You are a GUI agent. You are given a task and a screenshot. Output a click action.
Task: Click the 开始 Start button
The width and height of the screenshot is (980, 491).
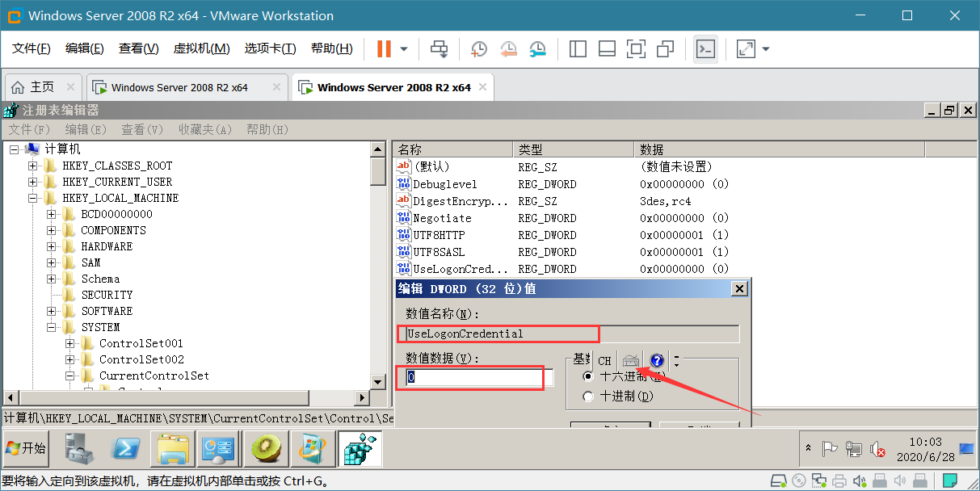pos(26,448)
